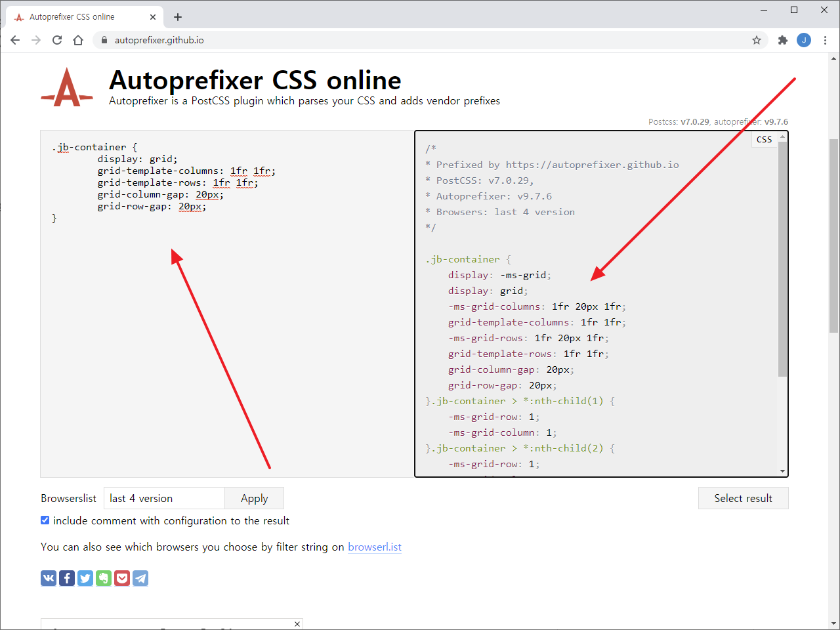Save the page to Evernote
Viewport: 840px width, 630px height.
[104, 578]
